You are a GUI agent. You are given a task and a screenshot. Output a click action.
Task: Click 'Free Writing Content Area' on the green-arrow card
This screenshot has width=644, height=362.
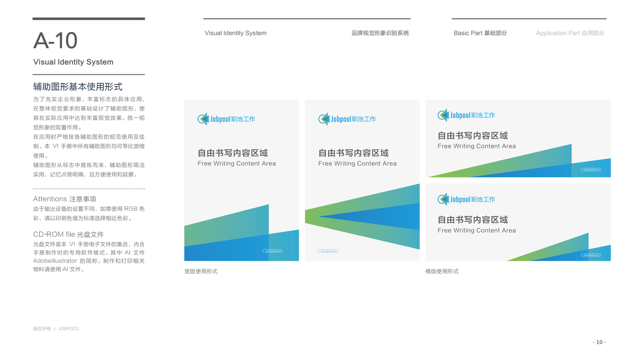click(357, 164)
